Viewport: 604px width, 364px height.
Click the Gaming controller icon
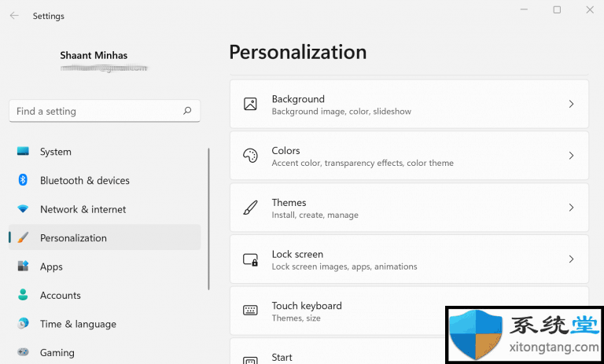[23, 352]
